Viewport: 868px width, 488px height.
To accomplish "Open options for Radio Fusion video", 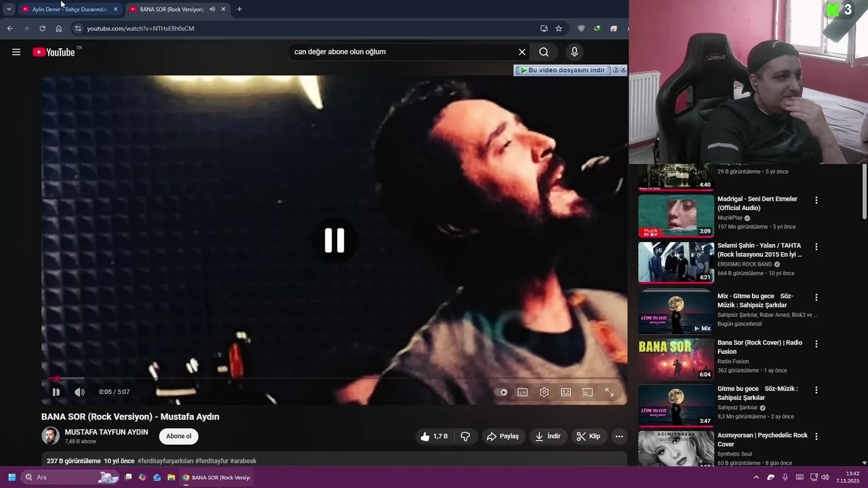I will pyautogui.click(x=816, y=344).
